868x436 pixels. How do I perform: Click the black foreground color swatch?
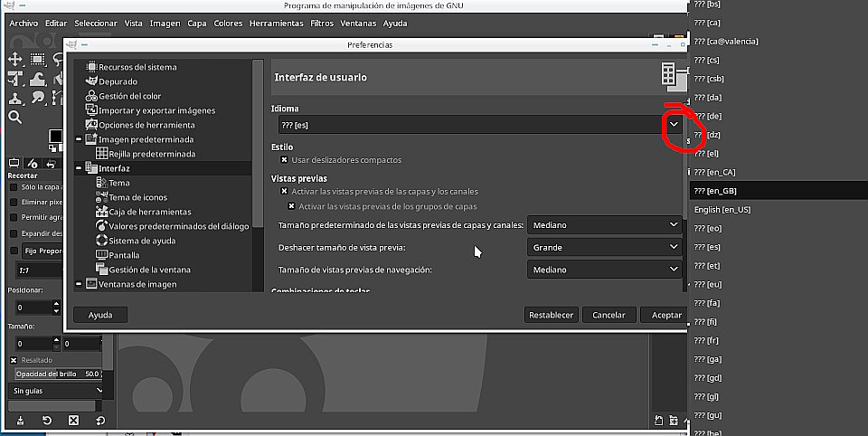[x=55, y=136]
